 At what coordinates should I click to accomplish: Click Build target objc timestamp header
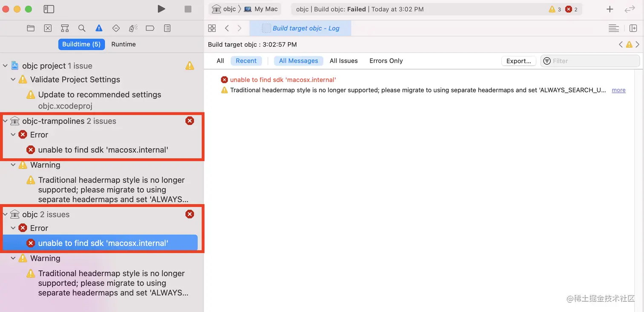coord(252,44)
